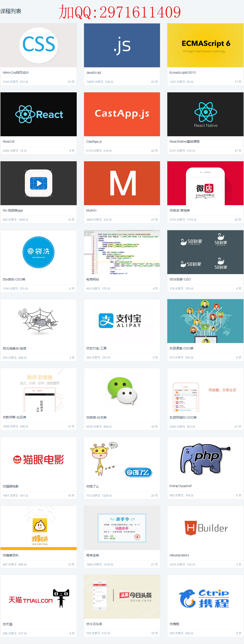Click the Rn-视频类app title
The width and height of the screenshot is (244, 644).
(x=13, y=210)
